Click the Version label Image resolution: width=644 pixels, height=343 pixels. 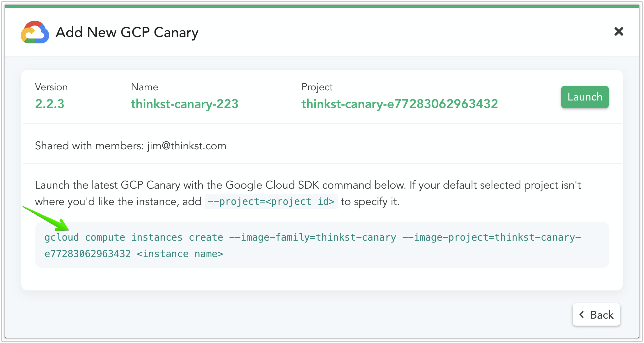click(51, 87)
